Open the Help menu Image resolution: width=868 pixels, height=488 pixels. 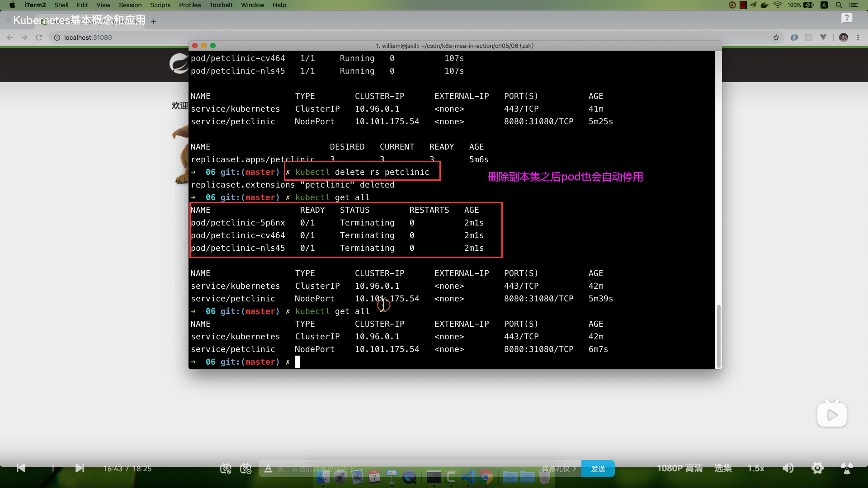(x=279, y=5)
